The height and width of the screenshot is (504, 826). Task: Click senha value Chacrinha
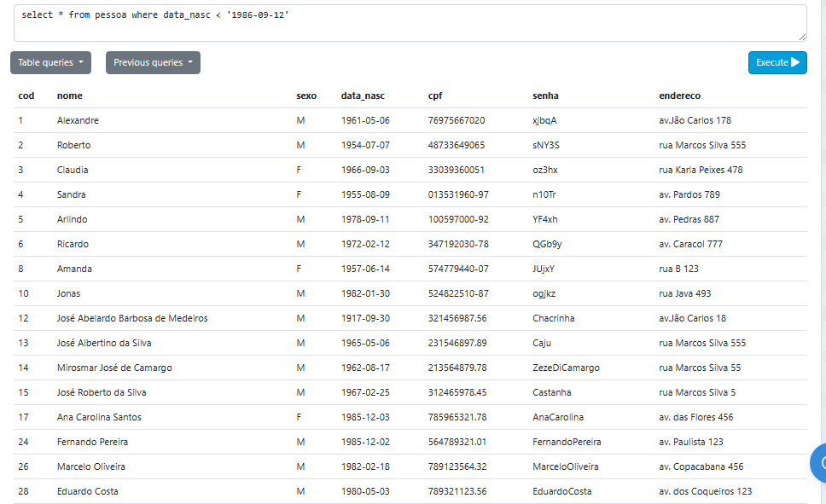tap(553, 319)
